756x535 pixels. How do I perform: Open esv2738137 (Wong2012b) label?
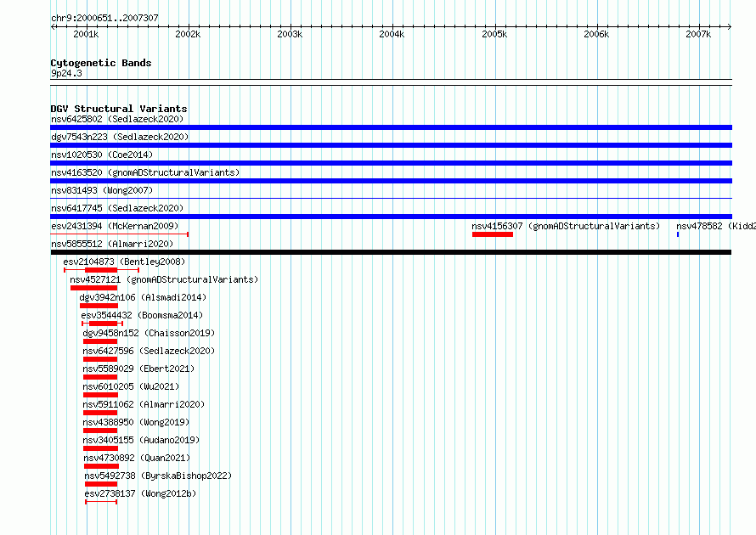(x=140, y=493)
